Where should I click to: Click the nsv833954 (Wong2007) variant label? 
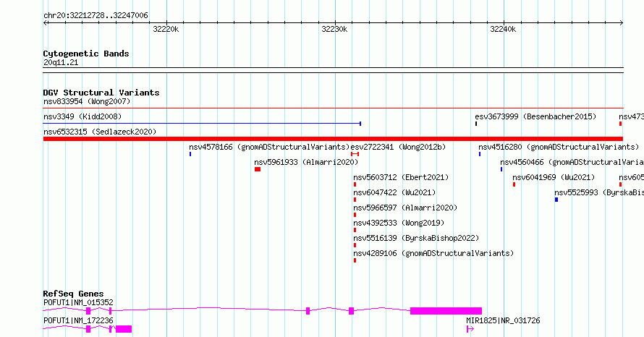click(87, 101)
